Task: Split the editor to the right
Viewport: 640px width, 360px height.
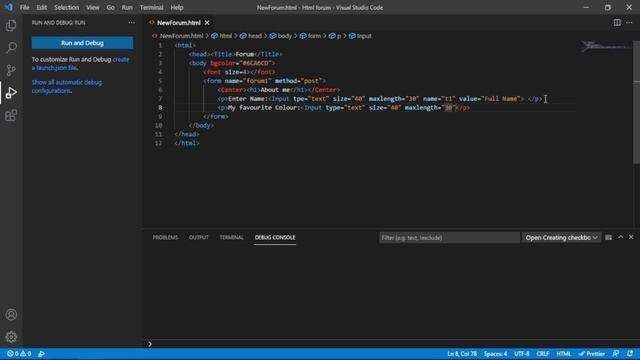Action: pos(617,23)
